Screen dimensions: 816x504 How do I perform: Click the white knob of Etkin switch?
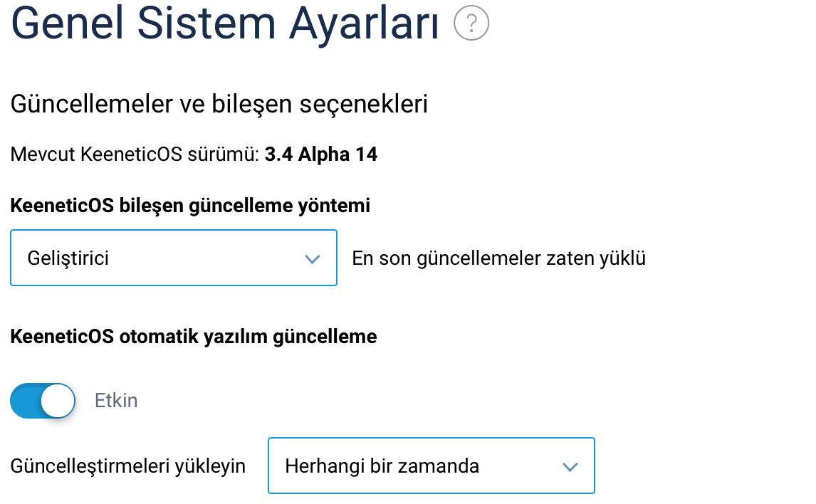click(58, 401)
